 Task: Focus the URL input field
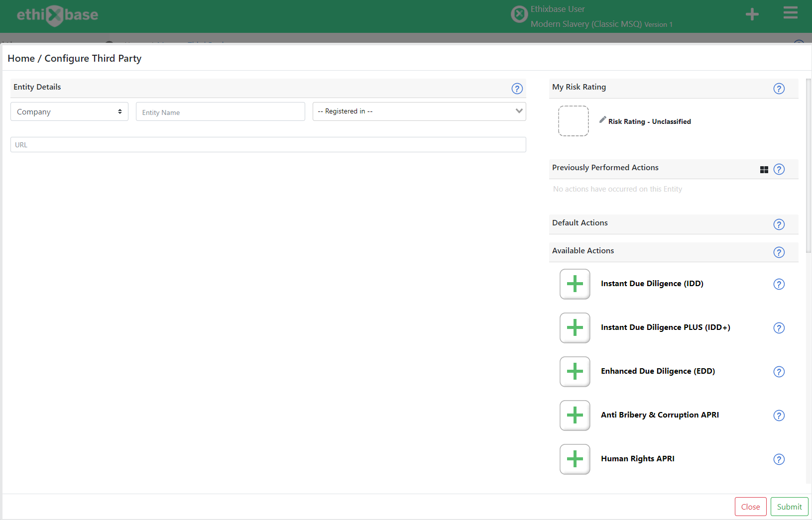(268, 145)
